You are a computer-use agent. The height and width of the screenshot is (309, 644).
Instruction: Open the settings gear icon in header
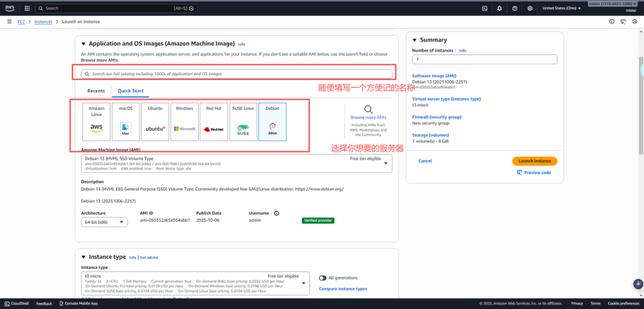click(530, 8)
